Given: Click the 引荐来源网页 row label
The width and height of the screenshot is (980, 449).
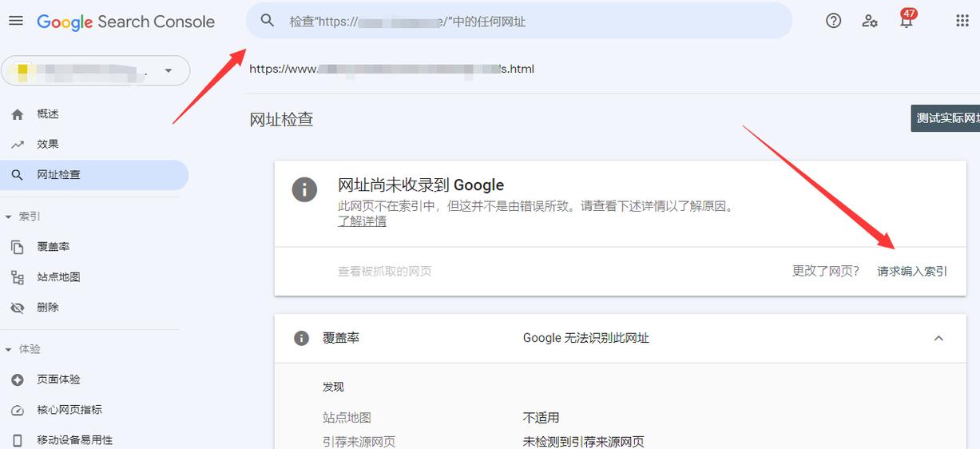Looking at the screenshot, I should click(x=359, y=442).
